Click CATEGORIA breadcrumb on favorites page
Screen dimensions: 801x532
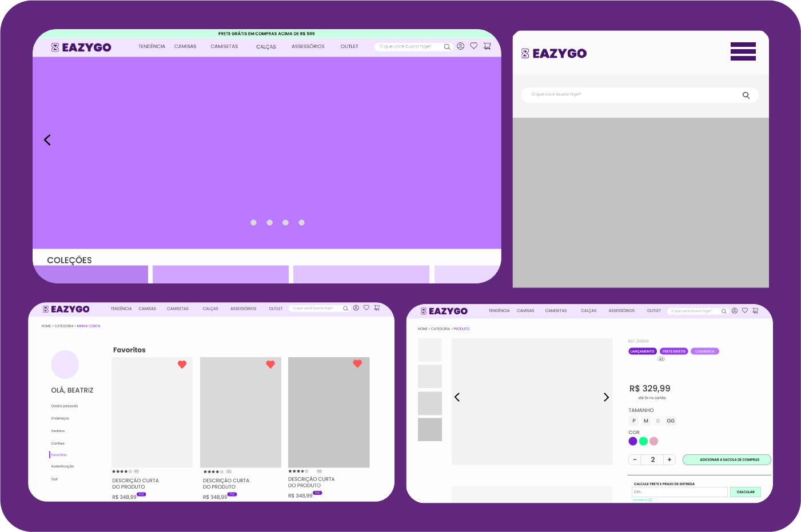tap(64, 326)
